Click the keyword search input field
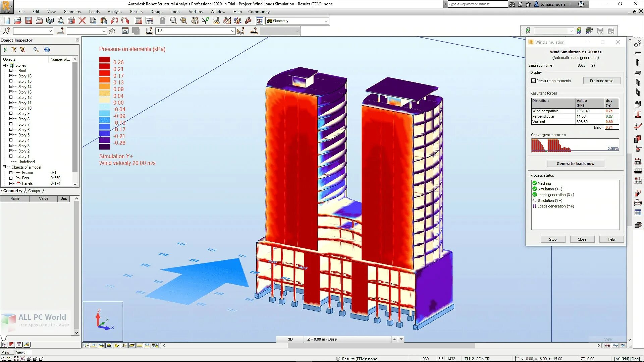This screenshot has width=644, height=362. click(477, 4)
